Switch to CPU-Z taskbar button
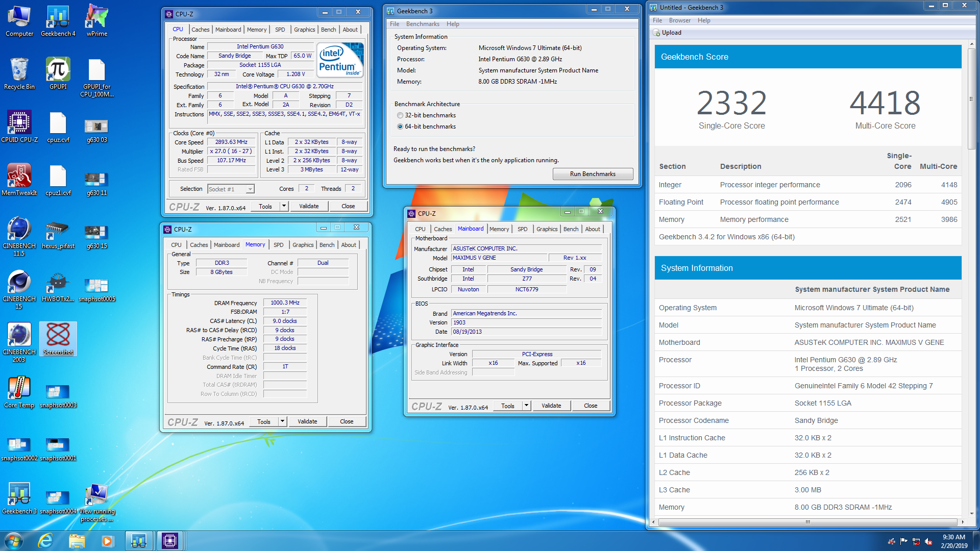 pos(169,540)
